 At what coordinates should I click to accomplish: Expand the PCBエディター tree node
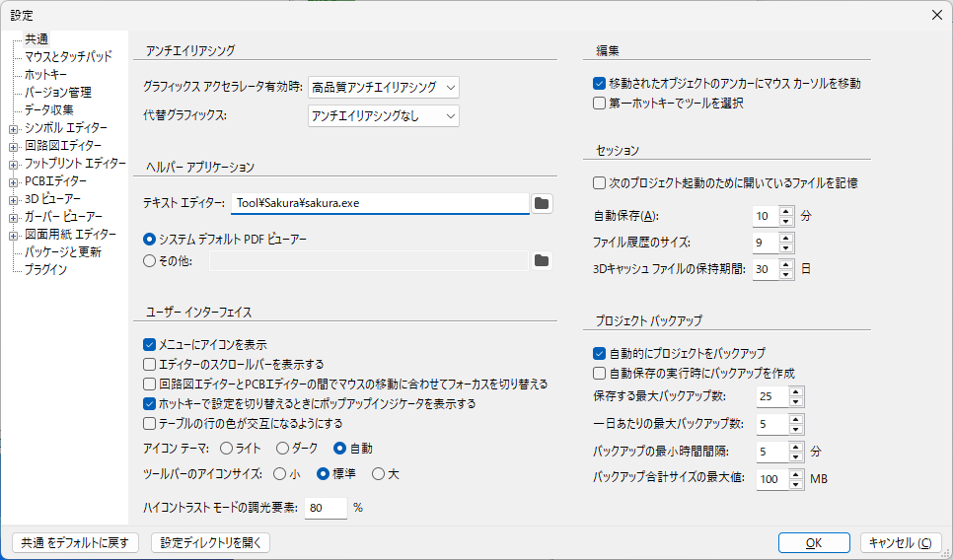[x=13, y=181]
